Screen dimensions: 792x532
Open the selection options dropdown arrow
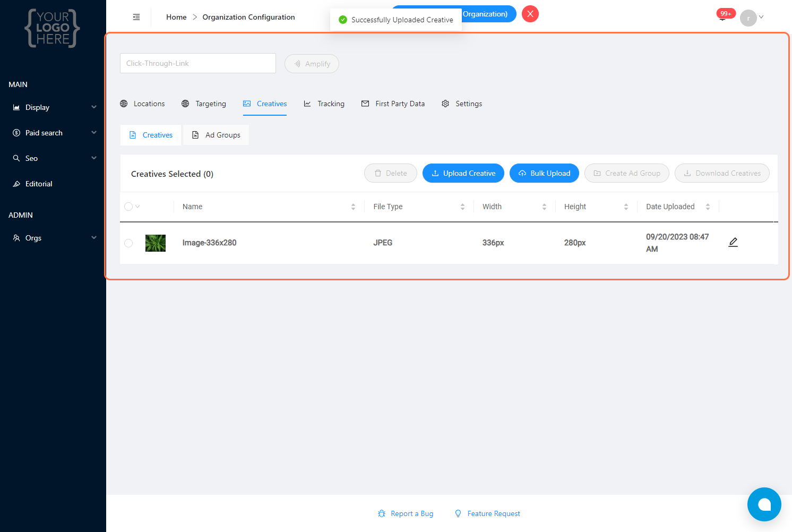click(x=137, y=207)
